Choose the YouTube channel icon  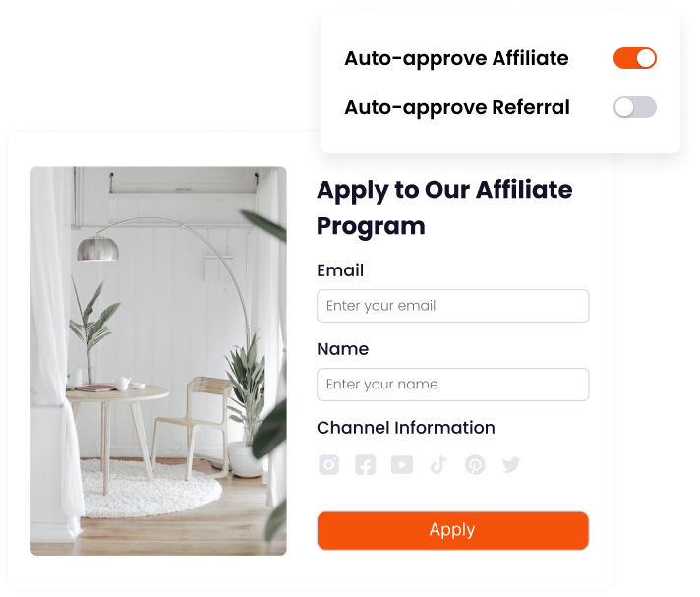[x=402, y=465]
